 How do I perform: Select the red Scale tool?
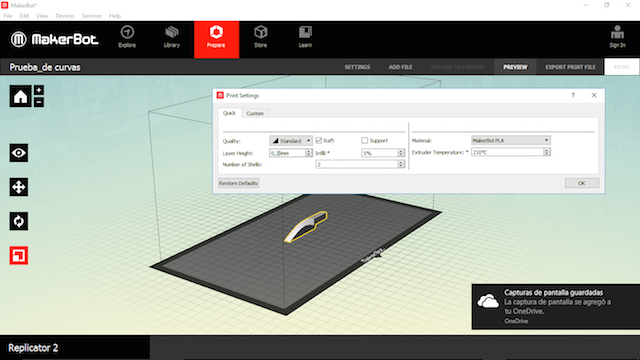(19, 256)
